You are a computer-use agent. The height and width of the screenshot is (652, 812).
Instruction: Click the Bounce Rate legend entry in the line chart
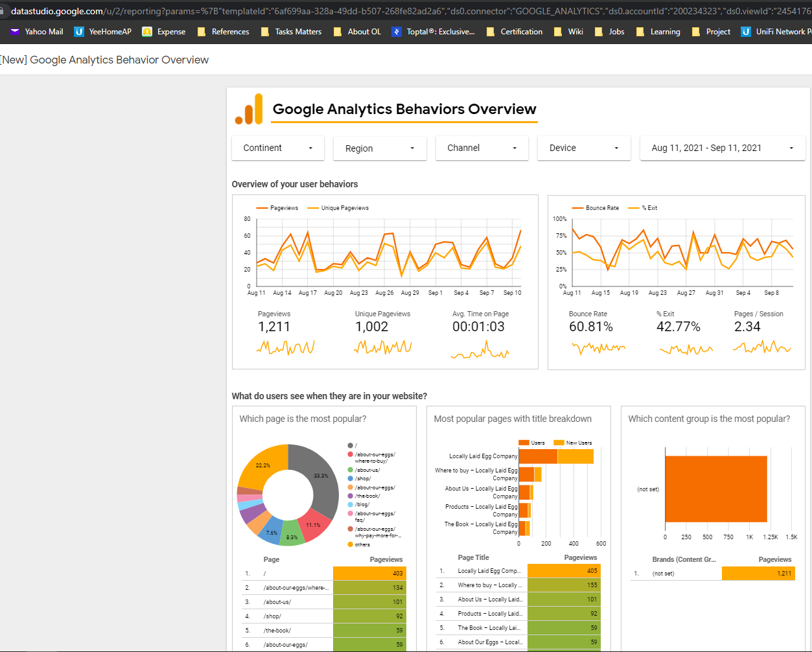coord(595,208)
